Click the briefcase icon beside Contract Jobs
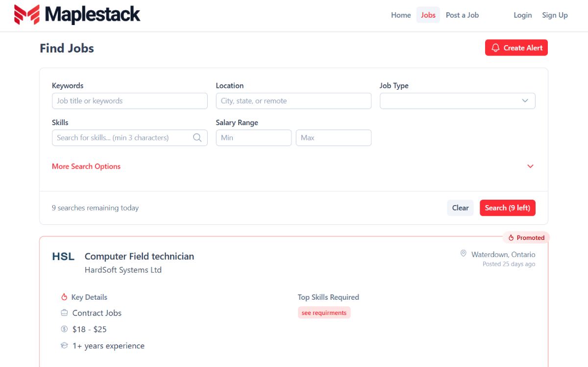Viewport: 588px width, 367px height. tap(64, 313)
